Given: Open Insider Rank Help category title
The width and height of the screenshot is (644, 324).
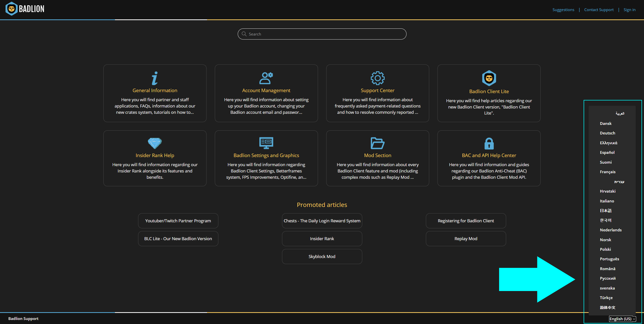Looking at the screenshot, I should pyautogui.click(x=155, y=155).
